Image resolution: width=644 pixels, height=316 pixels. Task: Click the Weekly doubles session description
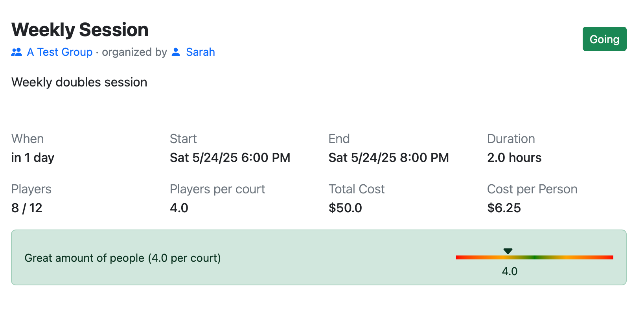(x=79, y=82)
